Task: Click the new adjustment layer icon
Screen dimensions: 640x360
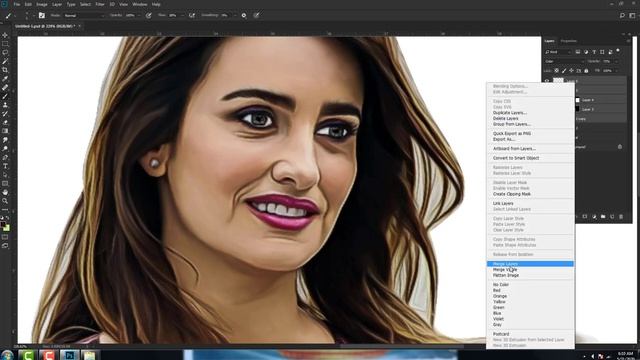Action: pyautogui.click(x=594, y=217)
